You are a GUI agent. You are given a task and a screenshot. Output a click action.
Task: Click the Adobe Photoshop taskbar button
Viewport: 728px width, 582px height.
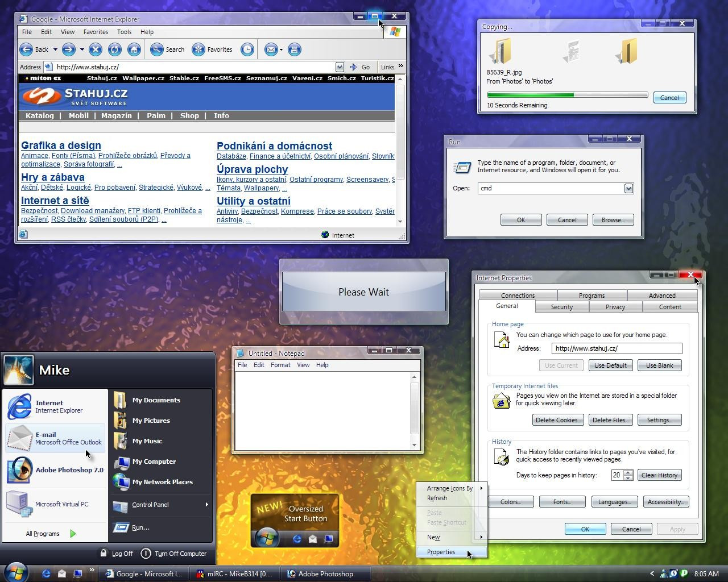[326, 573]
